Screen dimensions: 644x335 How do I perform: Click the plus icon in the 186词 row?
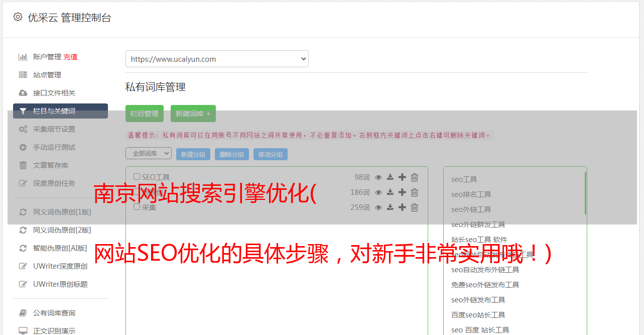[402, 192]
